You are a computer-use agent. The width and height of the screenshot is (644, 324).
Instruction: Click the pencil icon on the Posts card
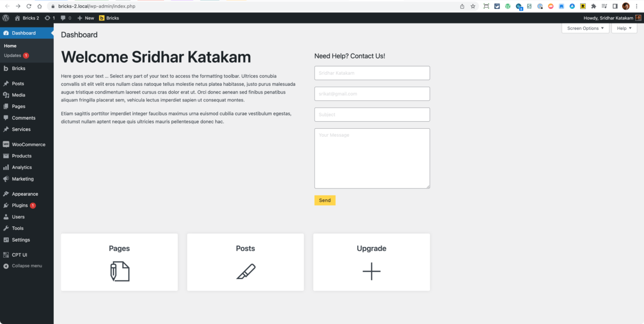pos(245,271)
